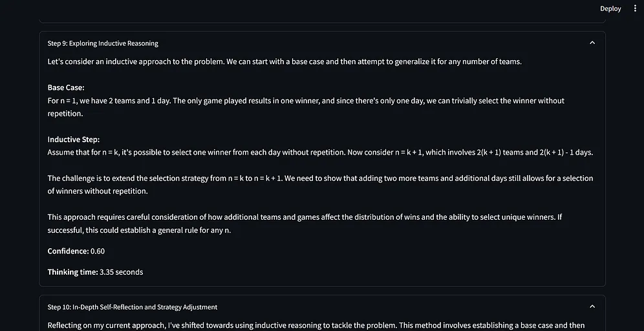The image size is (644, 331).
Task: Open the three-dot main menu
Action: coord(635,8)
